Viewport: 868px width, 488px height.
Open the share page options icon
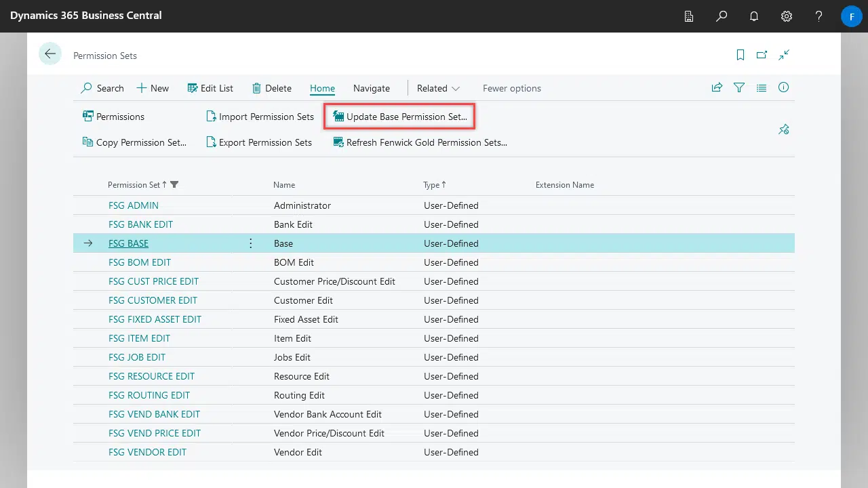tap(717, 87)
